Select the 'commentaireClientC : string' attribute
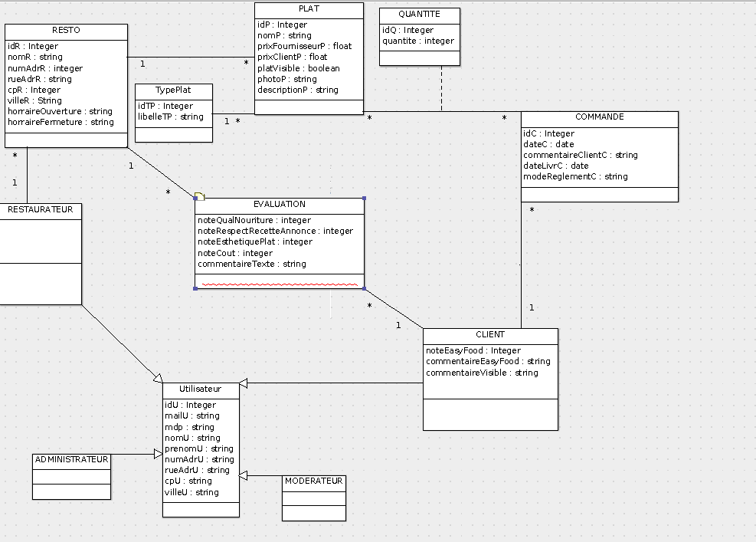Screen dimensions: 756x542 [x=581, y=155]
